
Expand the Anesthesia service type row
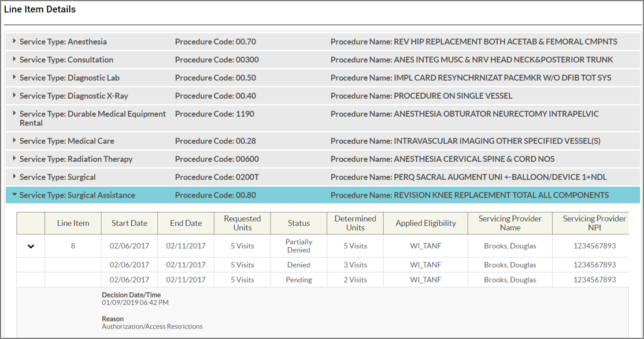click(x=14, y=42)
